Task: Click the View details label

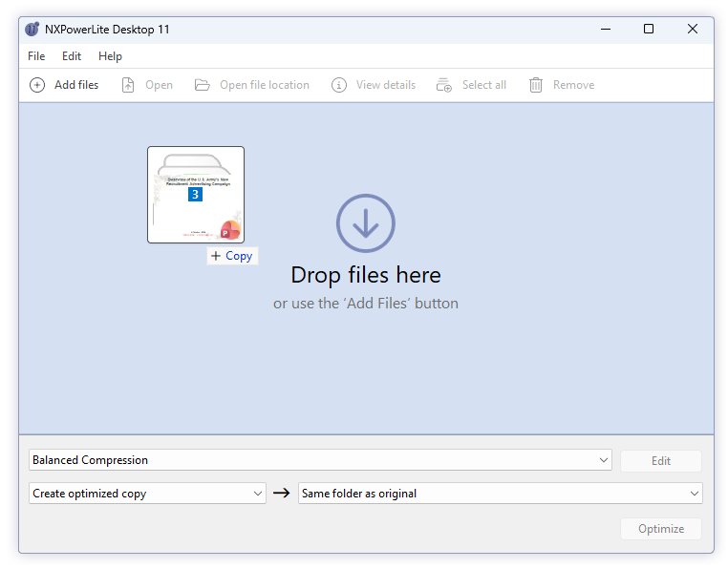Action: [386, 85]
